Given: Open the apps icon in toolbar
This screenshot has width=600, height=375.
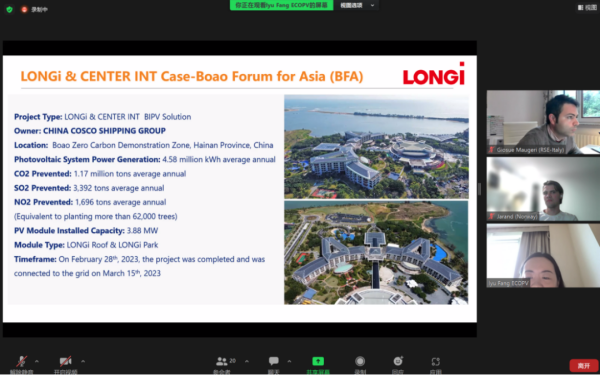Looking at the screenshot, I should coord(435,361).
